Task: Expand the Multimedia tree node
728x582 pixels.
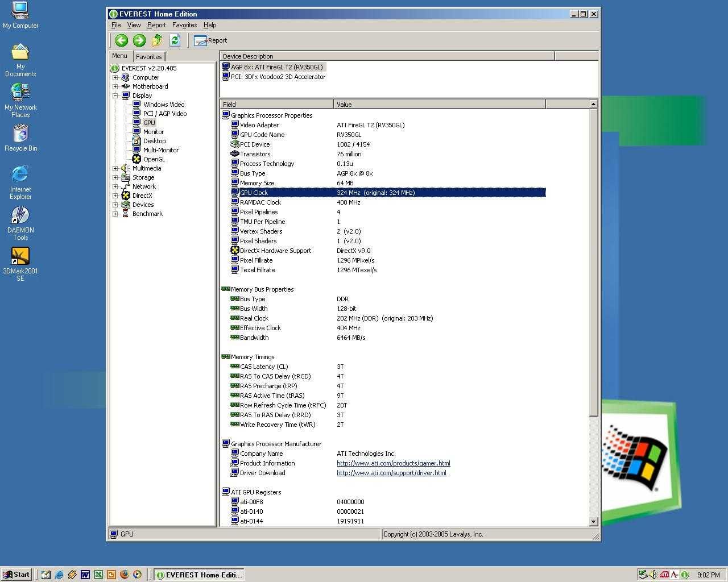Action: [x=115, y=168]
